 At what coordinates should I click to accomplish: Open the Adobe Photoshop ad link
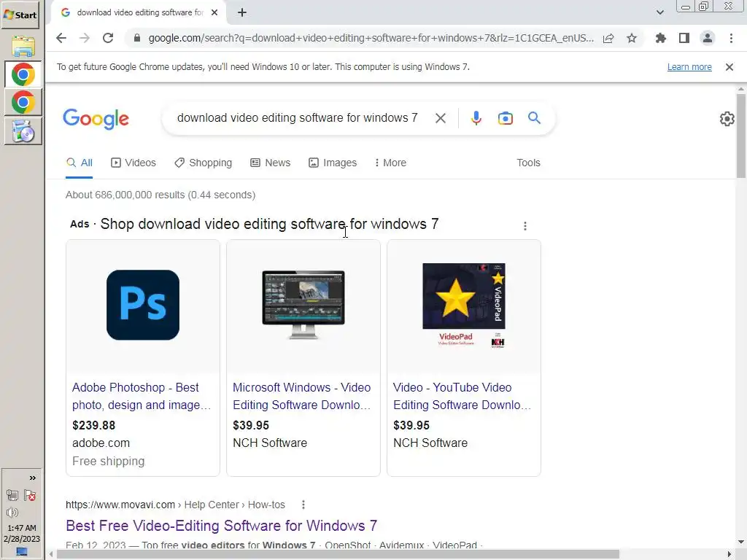(x=142, y=396)
